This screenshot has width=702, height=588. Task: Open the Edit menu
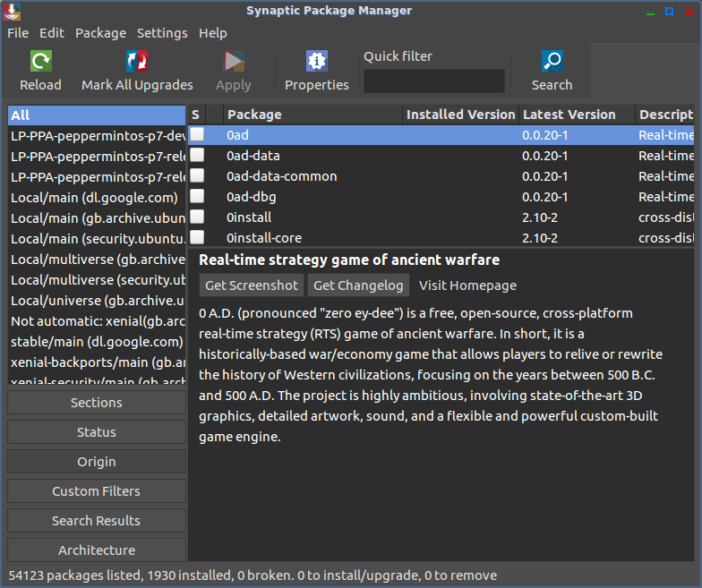tap(52, 33)
